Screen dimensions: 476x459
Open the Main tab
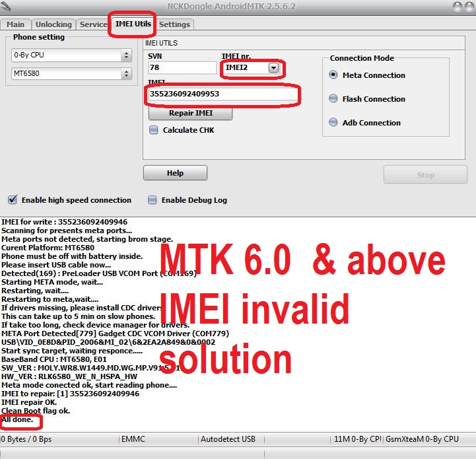point(15,24)
